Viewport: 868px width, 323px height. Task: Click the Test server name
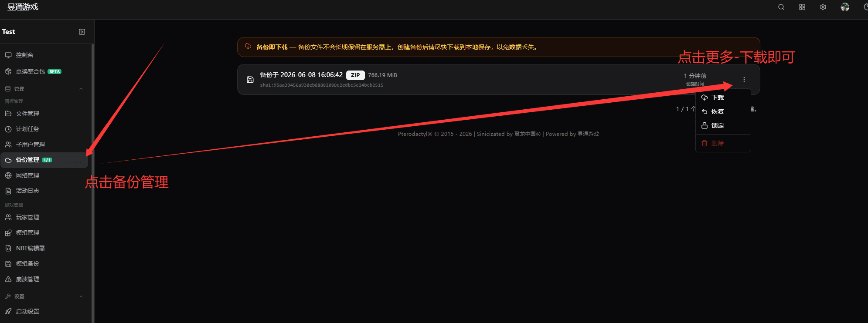(8, 32)
